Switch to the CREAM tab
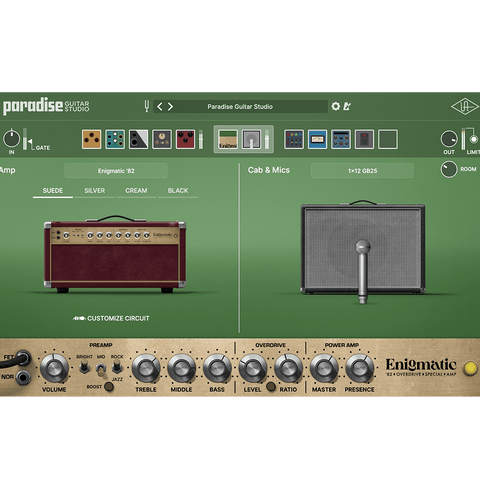 tap(136, 191)
